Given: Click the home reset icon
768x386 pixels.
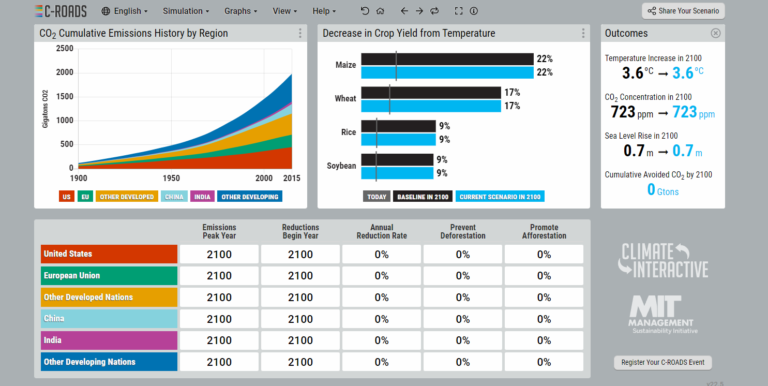Looking at the screenshot, I should 380,11.
